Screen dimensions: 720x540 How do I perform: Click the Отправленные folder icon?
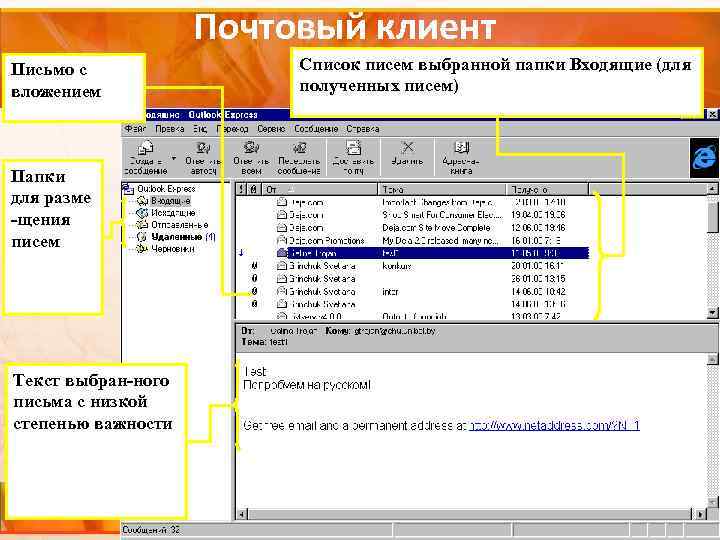point(143,225)
